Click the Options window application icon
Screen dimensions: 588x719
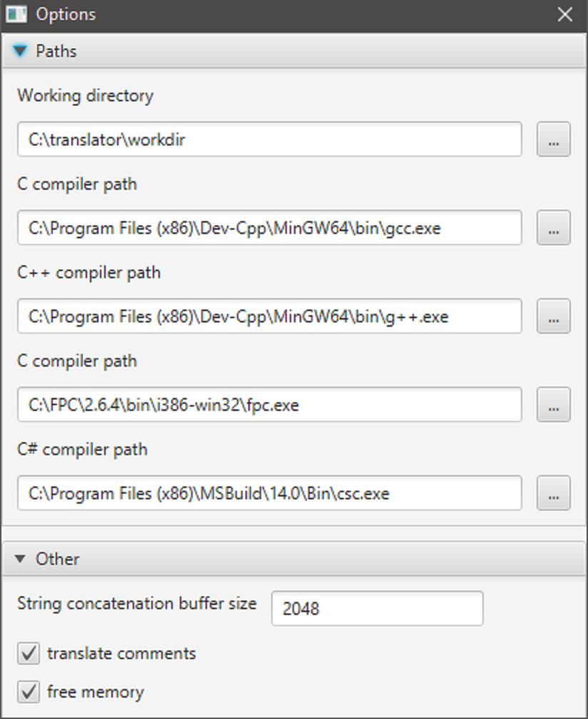pyautogui.click(x=16, y=14)
